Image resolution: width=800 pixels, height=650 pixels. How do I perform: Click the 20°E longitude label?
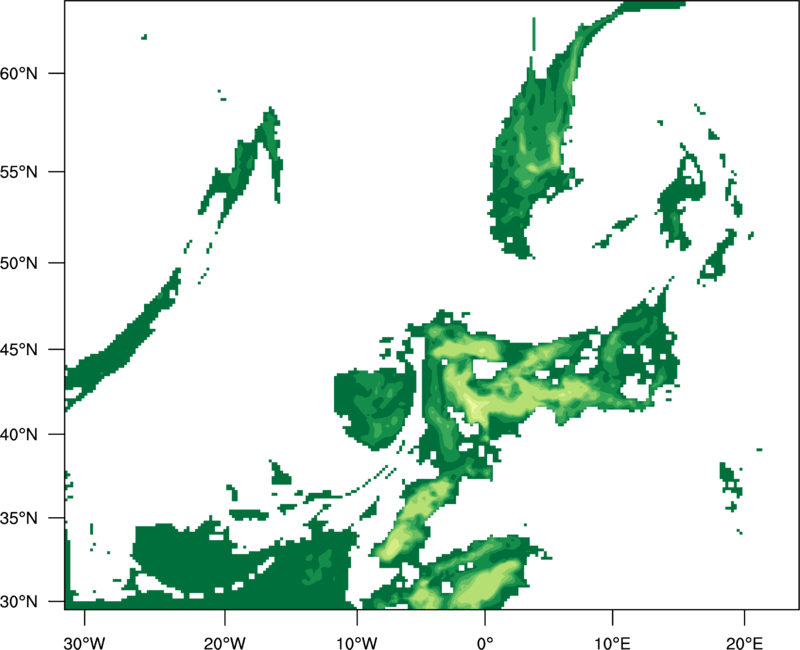[744, 643]
